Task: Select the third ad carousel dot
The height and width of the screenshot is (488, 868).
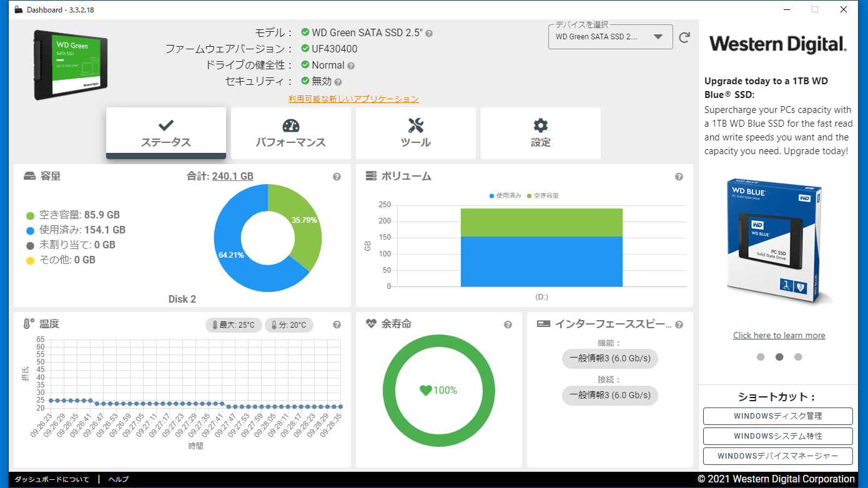Action: pos(798,357)
